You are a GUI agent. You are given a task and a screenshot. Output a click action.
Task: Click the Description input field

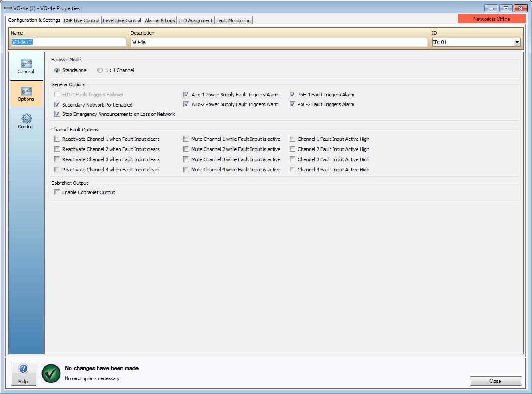(279, 42)
